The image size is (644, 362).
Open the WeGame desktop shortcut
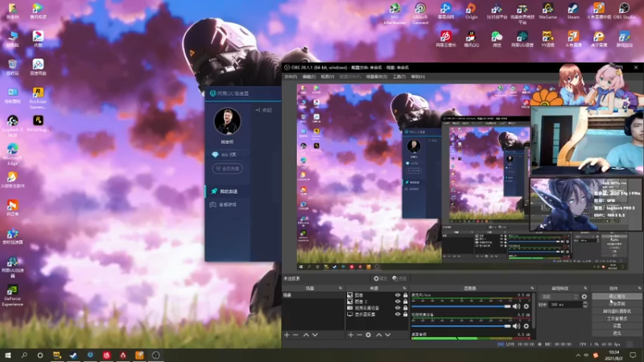pos(548,11)
